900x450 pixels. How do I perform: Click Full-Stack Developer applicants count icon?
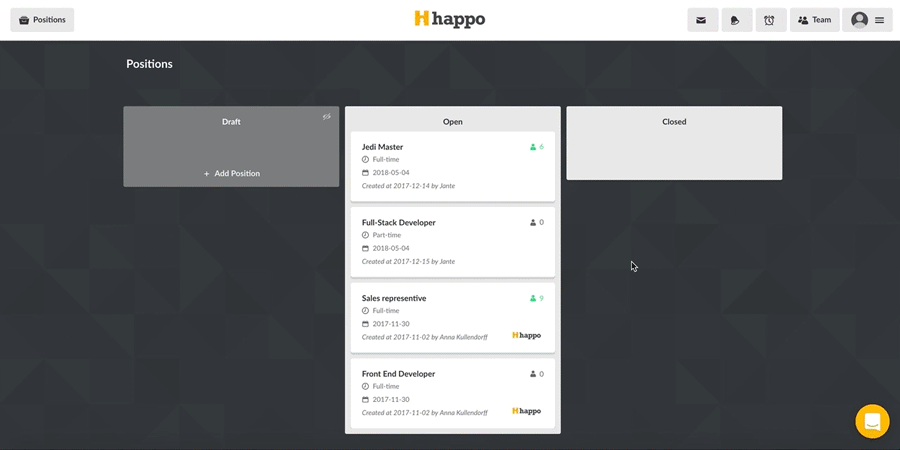533,223
